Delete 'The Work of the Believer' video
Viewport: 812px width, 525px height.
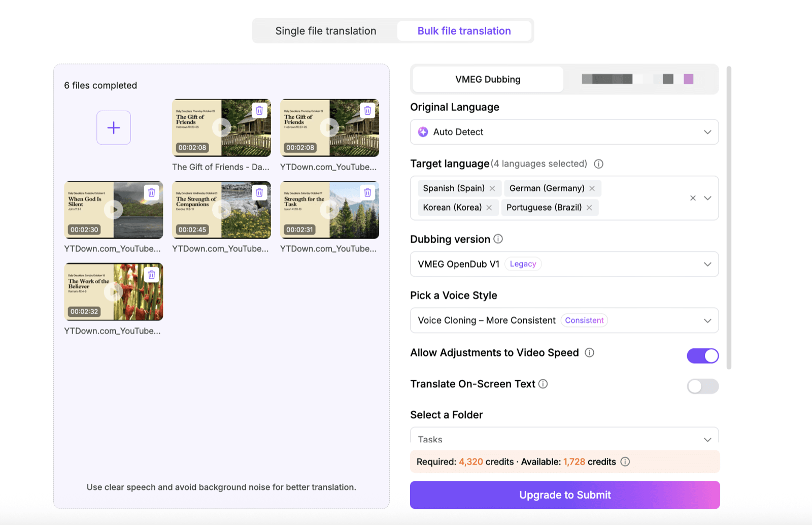[x=151, y=275]
